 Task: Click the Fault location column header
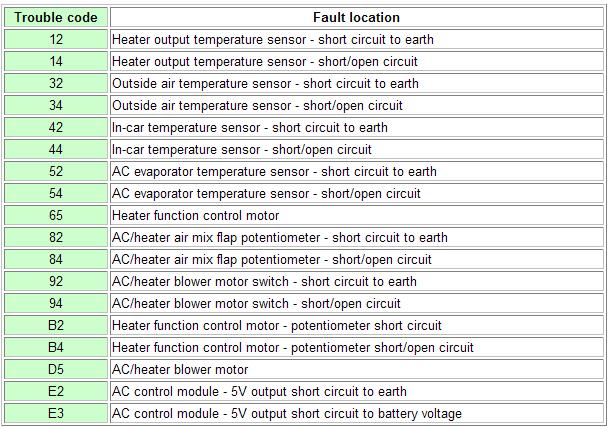356,17
